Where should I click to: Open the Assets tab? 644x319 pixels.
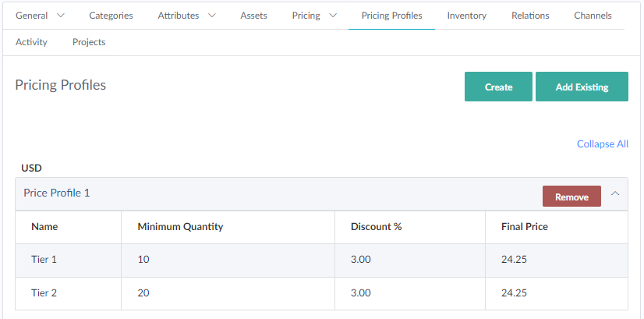tap(253, 16)
